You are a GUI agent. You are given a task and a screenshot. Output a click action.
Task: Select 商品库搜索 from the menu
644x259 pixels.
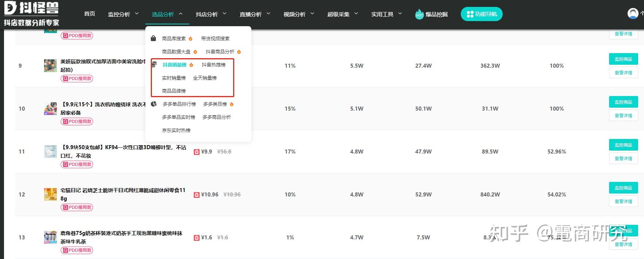coord(174,39)
